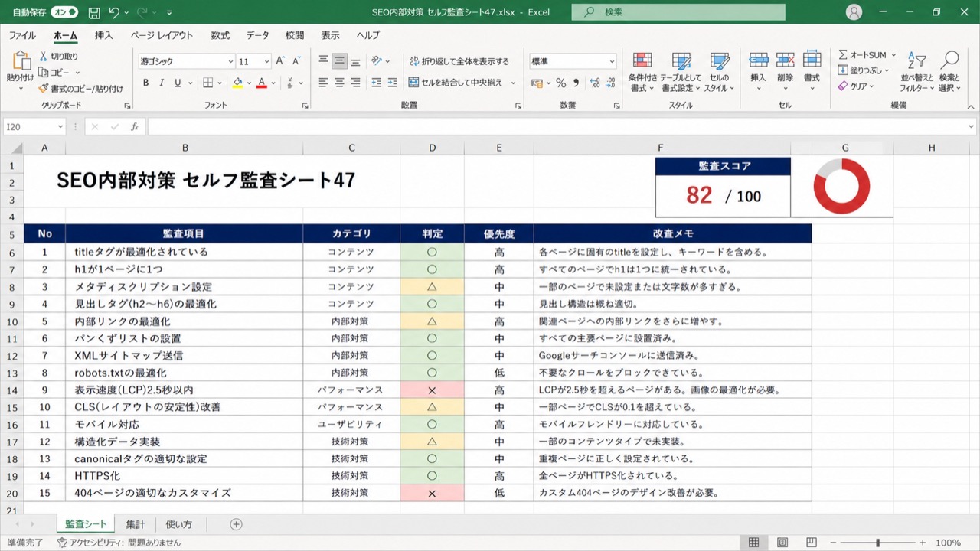Viewport: 980px width, 551px height.
Task: Open the Name Box dropdown arrow
Action: [60, 127]
